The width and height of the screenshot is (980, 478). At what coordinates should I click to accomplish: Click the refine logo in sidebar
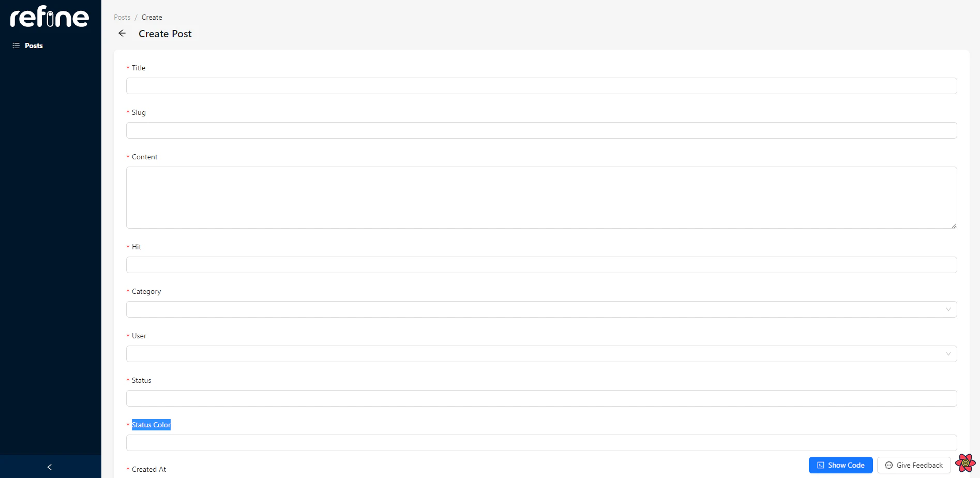50,17
